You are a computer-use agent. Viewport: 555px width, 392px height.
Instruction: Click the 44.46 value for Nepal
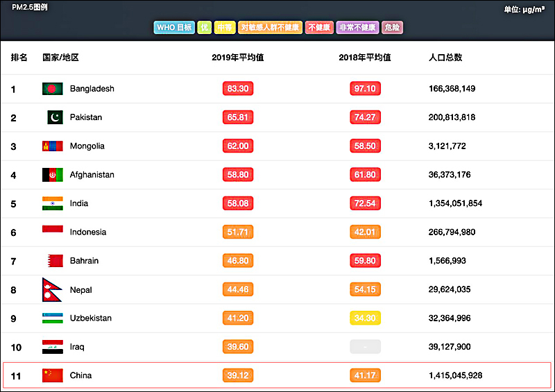pos(238,289)
